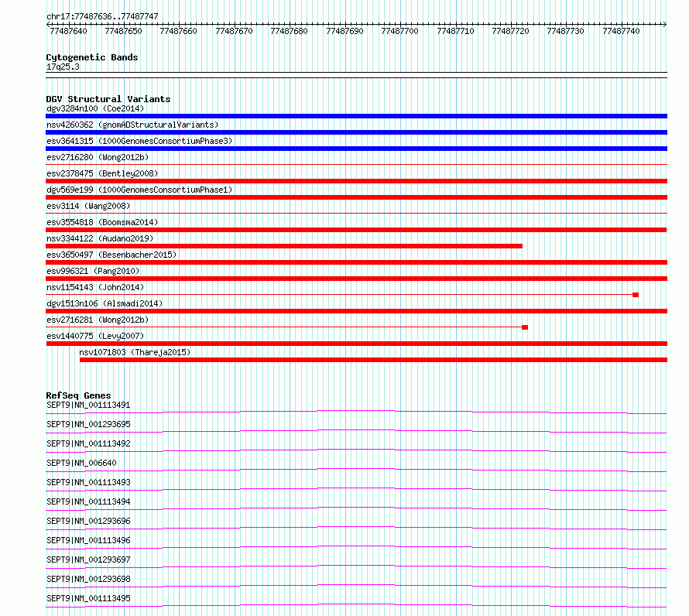Click ruler position 77487690
This screenshot has height=616, width=689.
[x=345, y=31]
